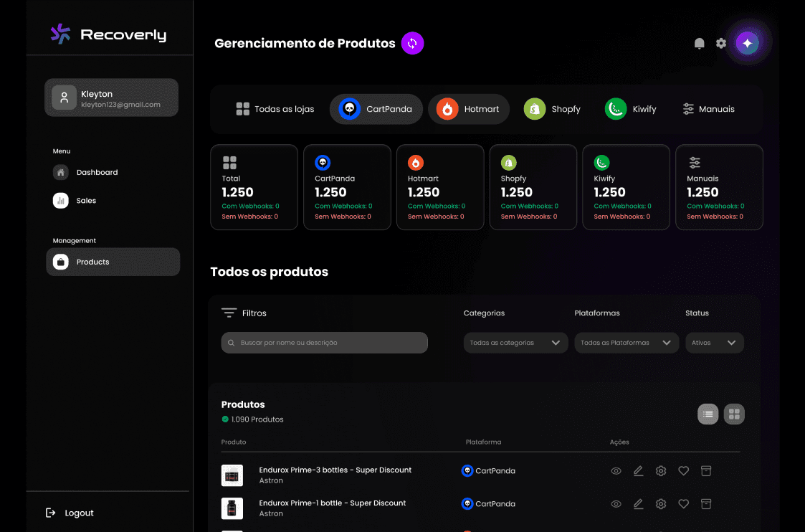Image resolution: width=805 pixels, height=532 pixels.
Task: Open the sparkle AI assistant icon
Action: click(x=748, y=42)
